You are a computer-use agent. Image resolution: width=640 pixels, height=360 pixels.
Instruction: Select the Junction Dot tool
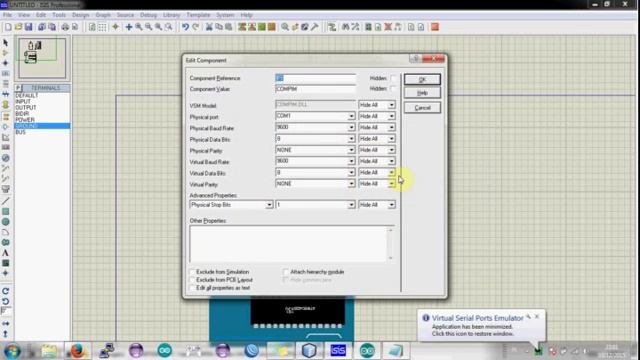(x=6, y=63)
